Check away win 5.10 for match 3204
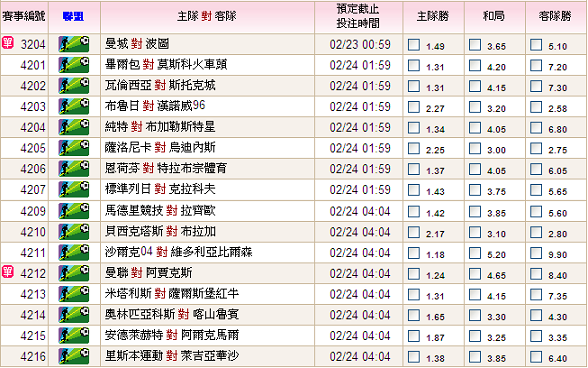This screenshot has height=368, width=588. [536, 45]
